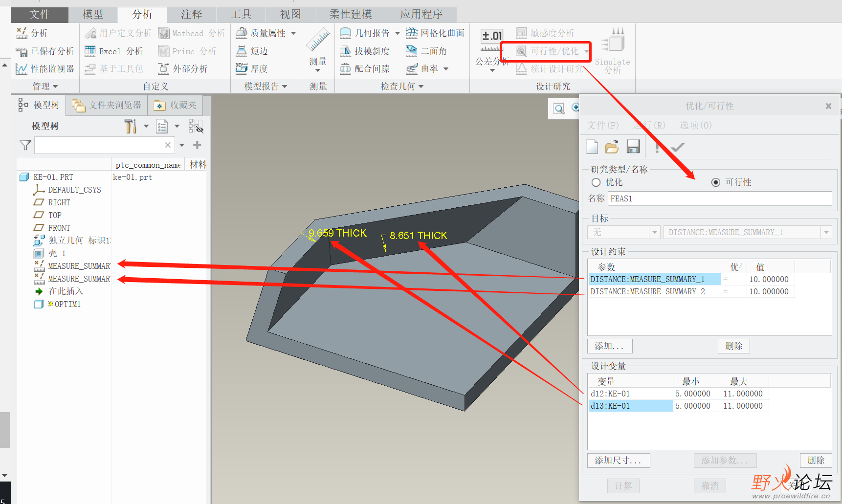This screenshot has width=842, height=504.
Task: Run 配合间隙 fit clearance check
Action: (365, 69)
